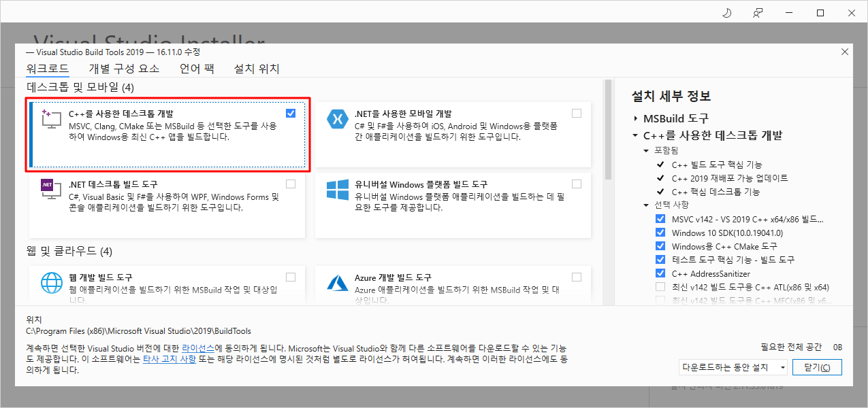Switch to the 개별 구성 요소 tab

click(x=124, y=69)
